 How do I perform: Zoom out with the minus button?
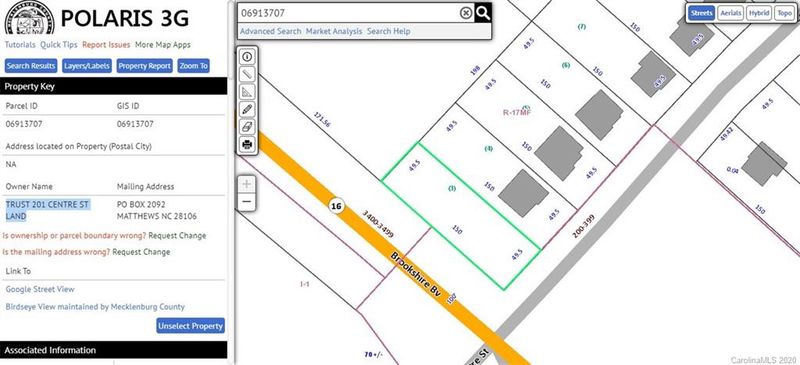coord(247,202)
